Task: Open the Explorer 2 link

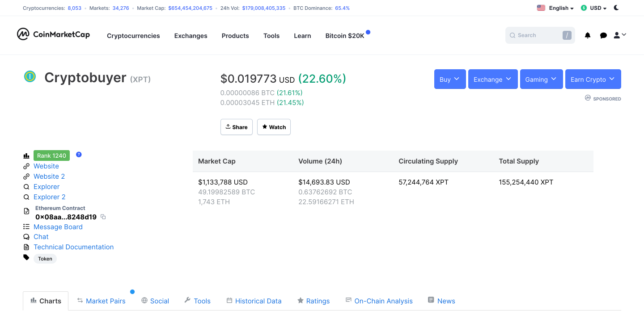Action: coord(50,197)
